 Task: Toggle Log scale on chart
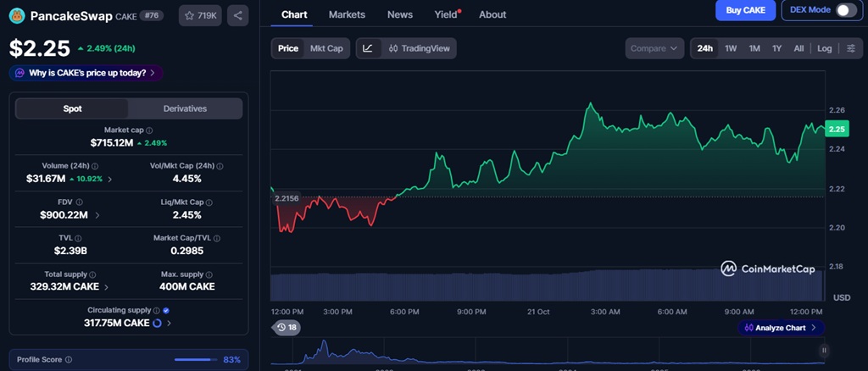tap(824, 48)
